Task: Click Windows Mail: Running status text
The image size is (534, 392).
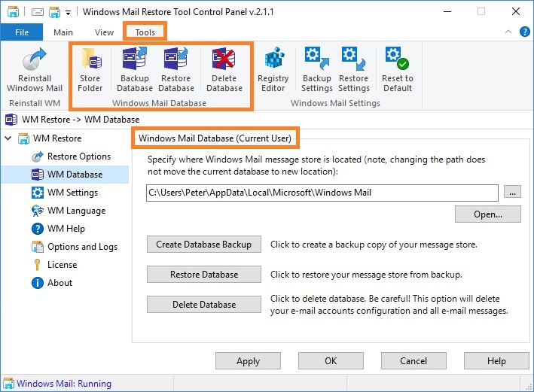Action: pos(64,384)
